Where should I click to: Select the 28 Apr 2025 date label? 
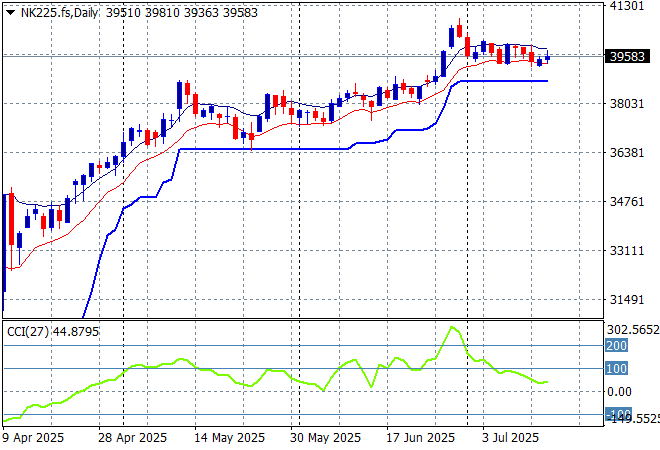point(133,438)
